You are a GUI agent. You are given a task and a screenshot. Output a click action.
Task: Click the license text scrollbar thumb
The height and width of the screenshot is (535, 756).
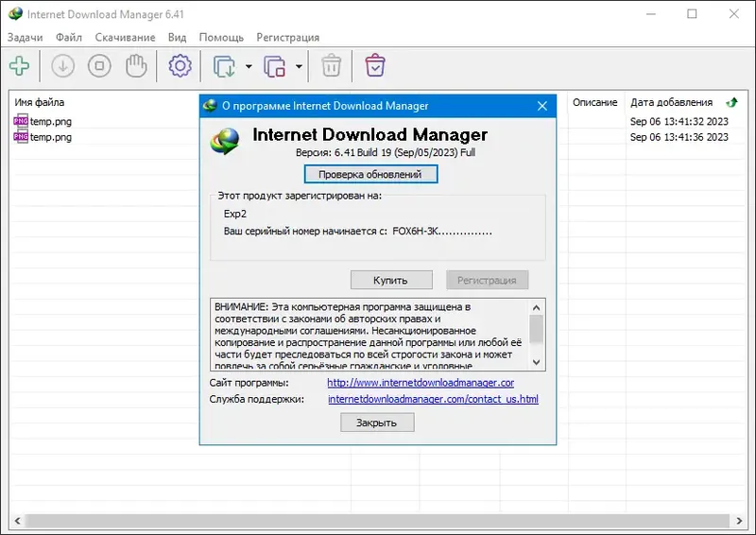click(x=537, y=329)
